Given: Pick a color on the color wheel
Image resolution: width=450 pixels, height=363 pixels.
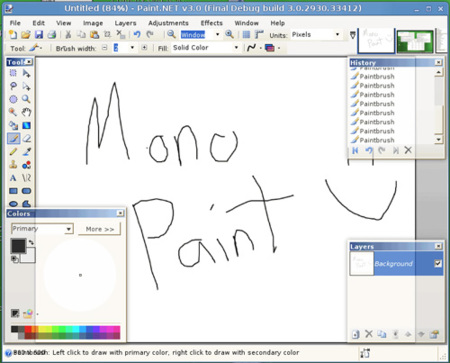Looking at the screenshot, I should (80, 275).
